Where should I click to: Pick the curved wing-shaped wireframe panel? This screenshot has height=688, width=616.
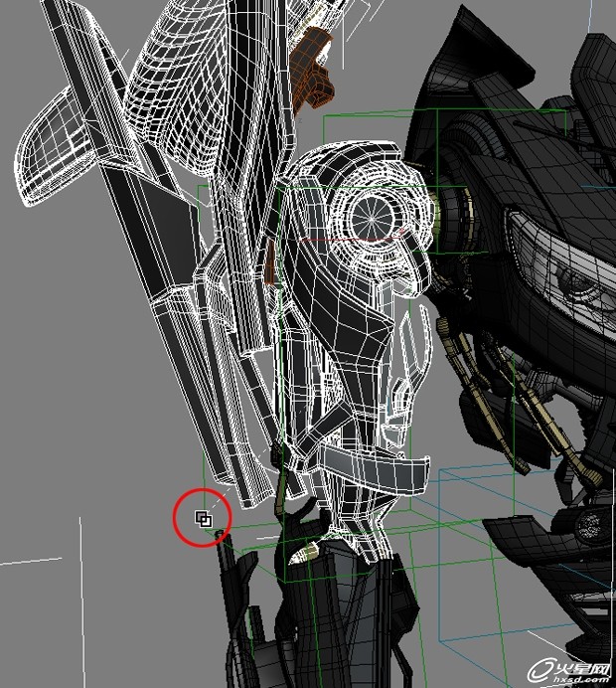[x=54, y=146]
